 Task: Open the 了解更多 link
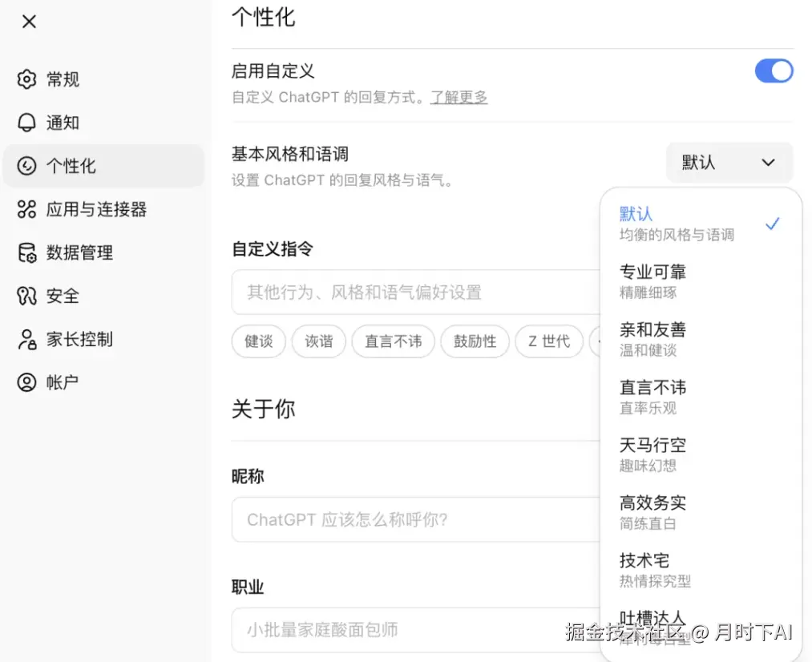459,97
